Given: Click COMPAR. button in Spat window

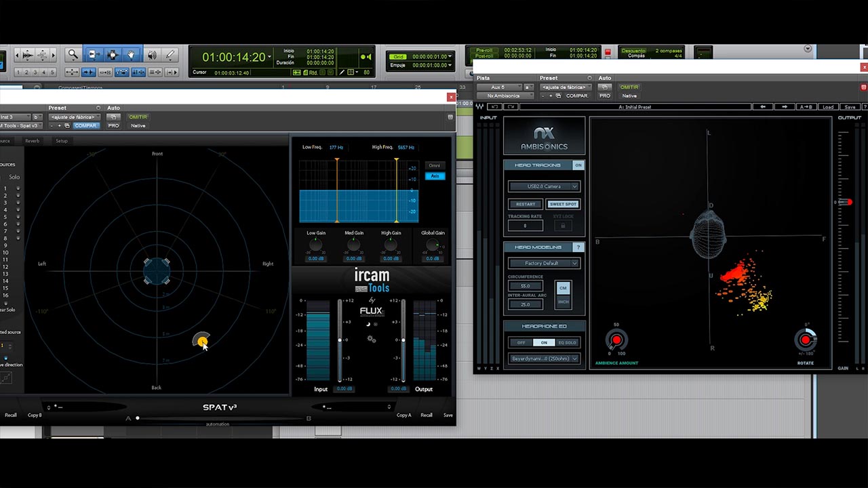Looking at the screenshot, I should (85, 125).
